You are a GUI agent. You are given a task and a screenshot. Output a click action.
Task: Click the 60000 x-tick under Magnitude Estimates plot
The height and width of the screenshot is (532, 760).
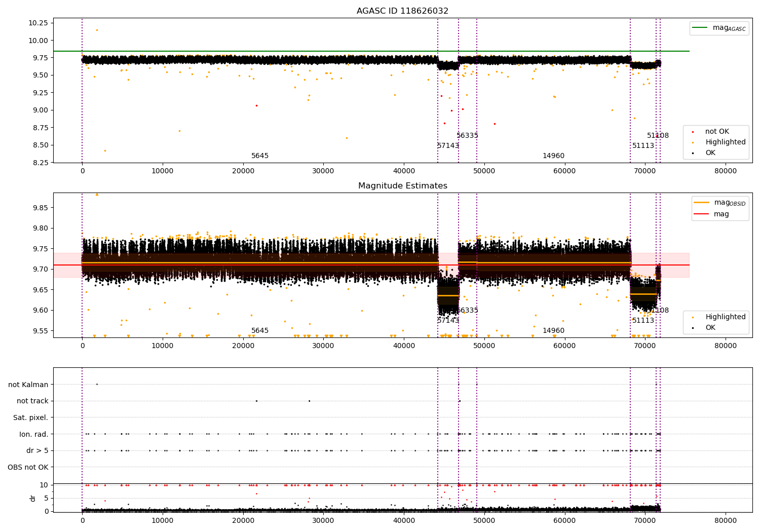(x=564, y=346)
